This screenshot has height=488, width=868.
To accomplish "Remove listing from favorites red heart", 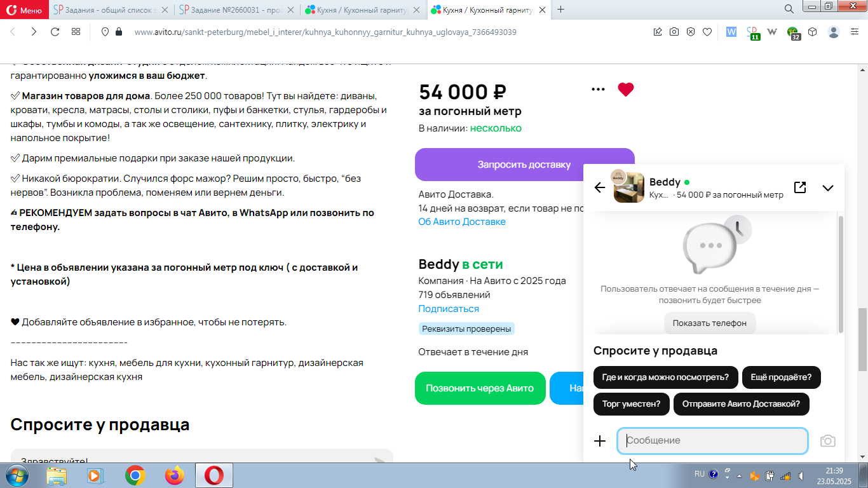I will click(626, 90).
